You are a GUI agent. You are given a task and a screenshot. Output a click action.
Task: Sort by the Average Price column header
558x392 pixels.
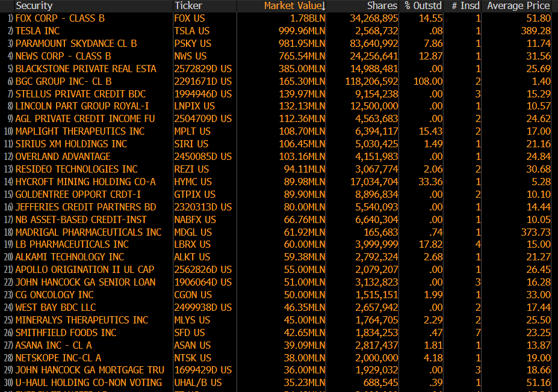tap(518, 5)
